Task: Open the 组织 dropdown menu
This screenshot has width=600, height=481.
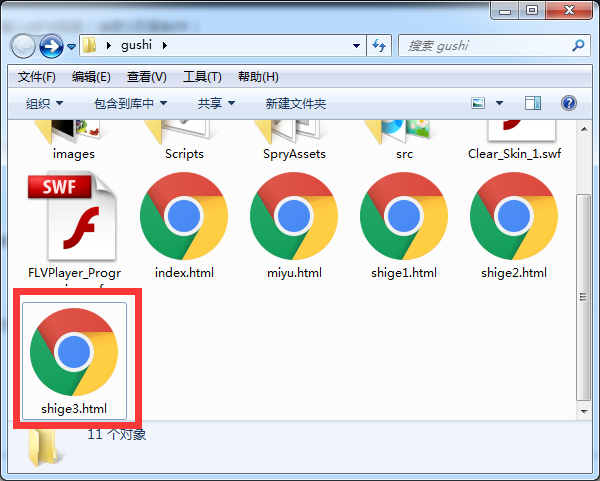Action: tap(44, 103)
